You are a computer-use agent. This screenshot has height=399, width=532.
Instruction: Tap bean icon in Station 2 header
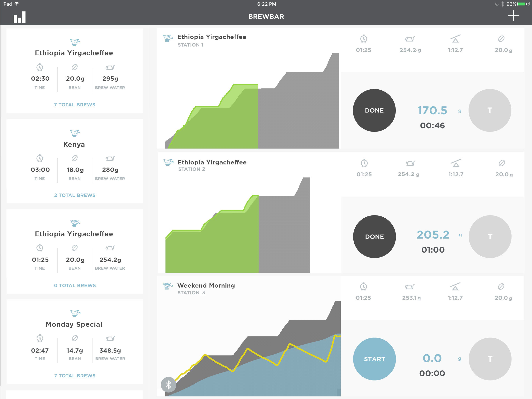point(502,163)
